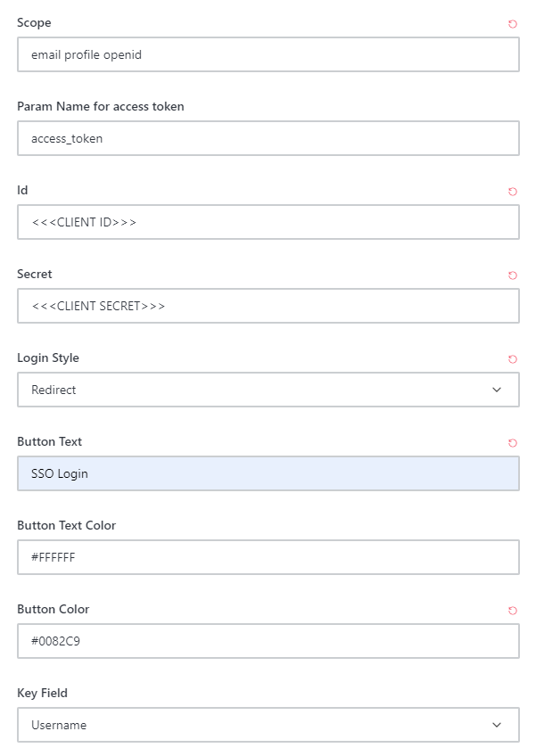Click reset icon next to Id

coord(512,192)
